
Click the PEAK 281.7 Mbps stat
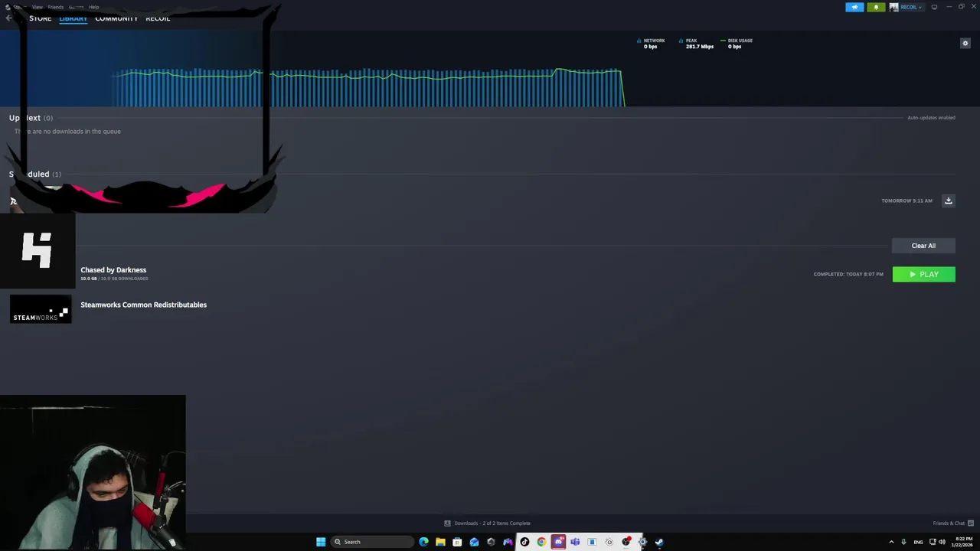[696, 44]
